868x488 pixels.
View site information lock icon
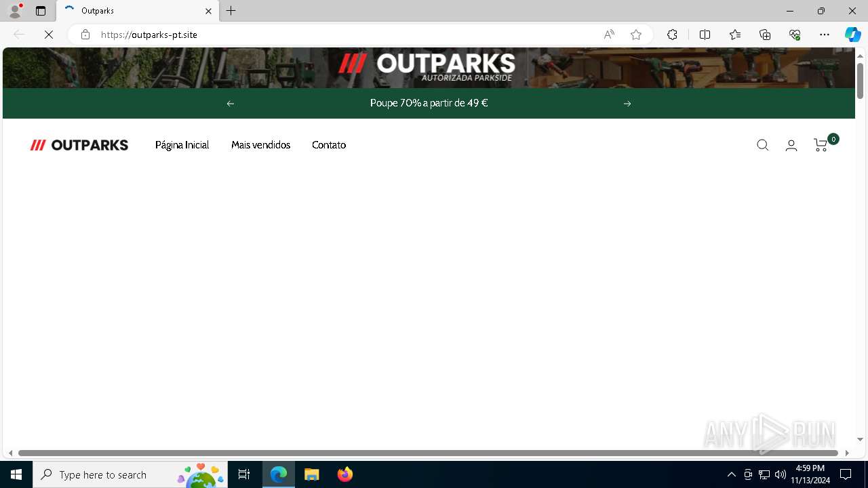[85, 35]
